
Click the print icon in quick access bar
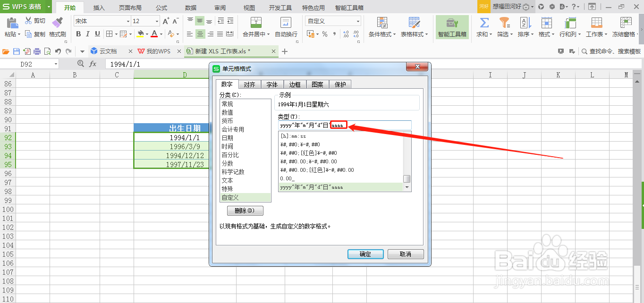(x=37, y=51)
